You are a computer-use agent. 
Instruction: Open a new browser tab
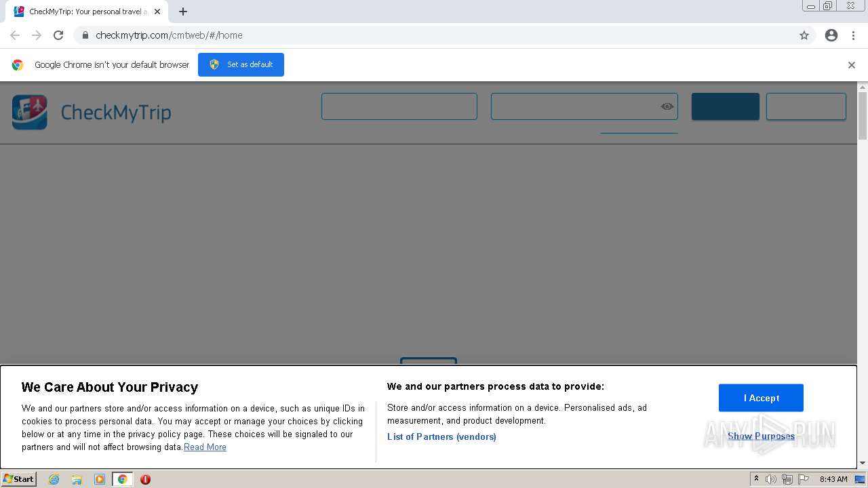click(x=183, y=12)
